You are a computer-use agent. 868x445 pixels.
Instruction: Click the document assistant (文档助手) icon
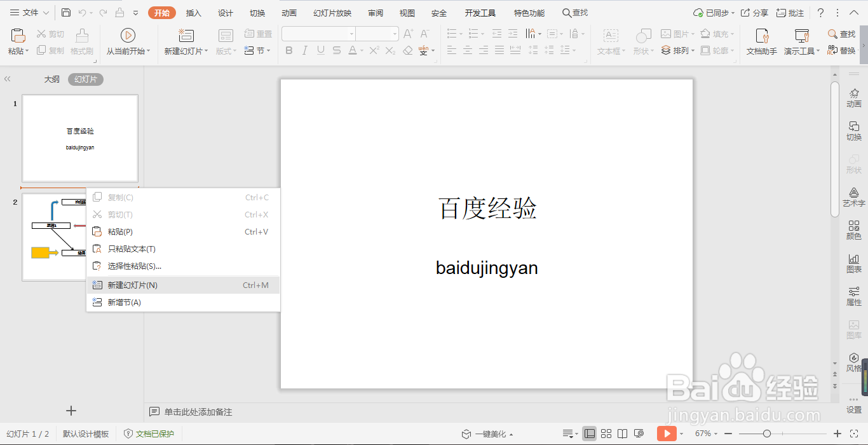click(x=762, y=36)
